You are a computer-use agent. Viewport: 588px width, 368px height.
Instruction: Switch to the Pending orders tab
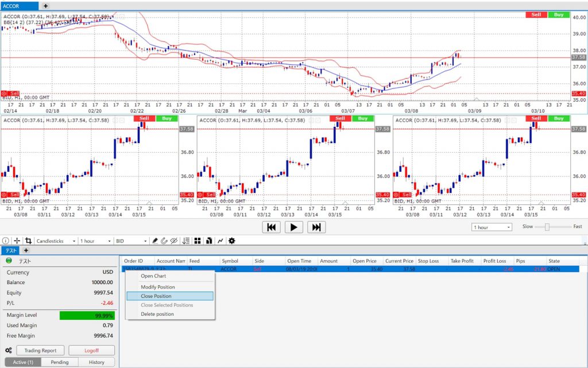tap(60, 362)
